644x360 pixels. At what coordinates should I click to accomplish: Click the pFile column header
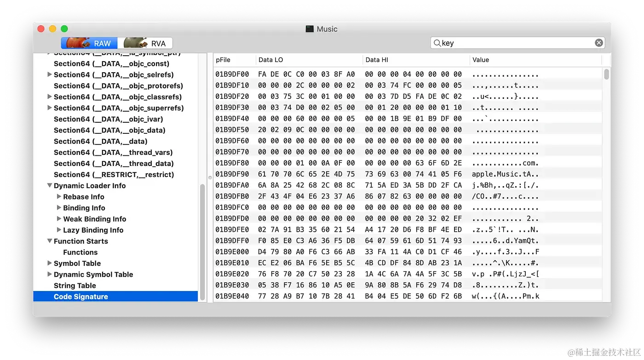pos(235,60)
